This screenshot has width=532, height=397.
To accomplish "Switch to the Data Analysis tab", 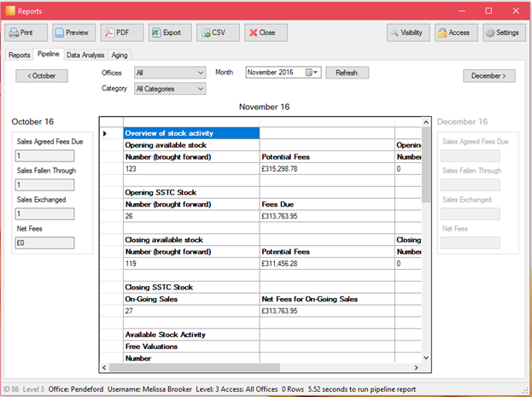I will (85, 55).
